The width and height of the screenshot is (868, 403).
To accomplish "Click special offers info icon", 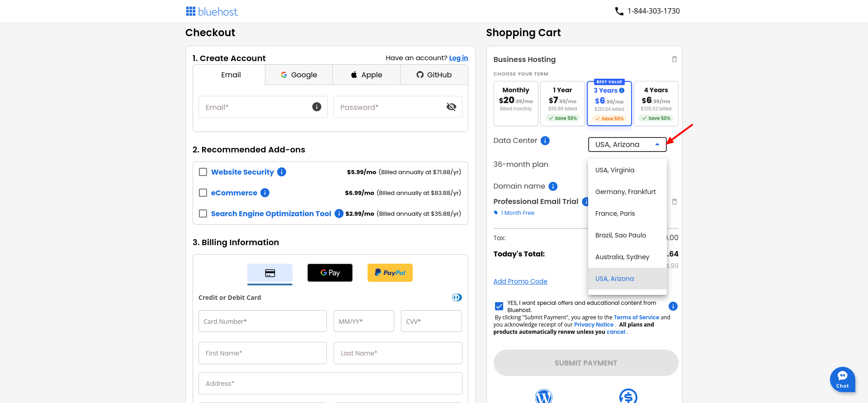I will [673, 306].
